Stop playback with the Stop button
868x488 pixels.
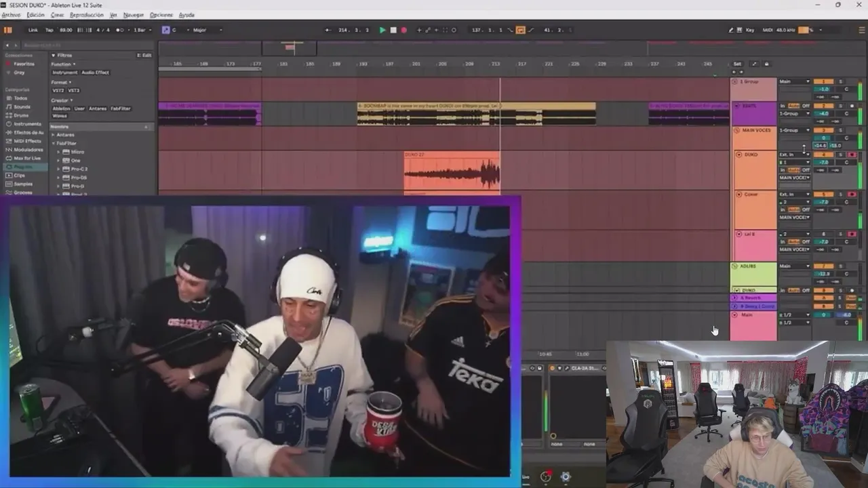393,30
